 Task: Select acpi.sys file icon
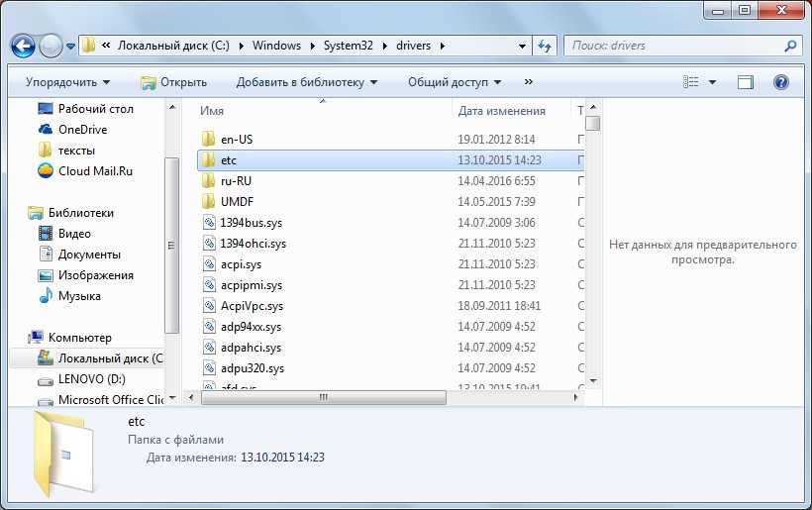pyautogui.click(x=209, y=264)
